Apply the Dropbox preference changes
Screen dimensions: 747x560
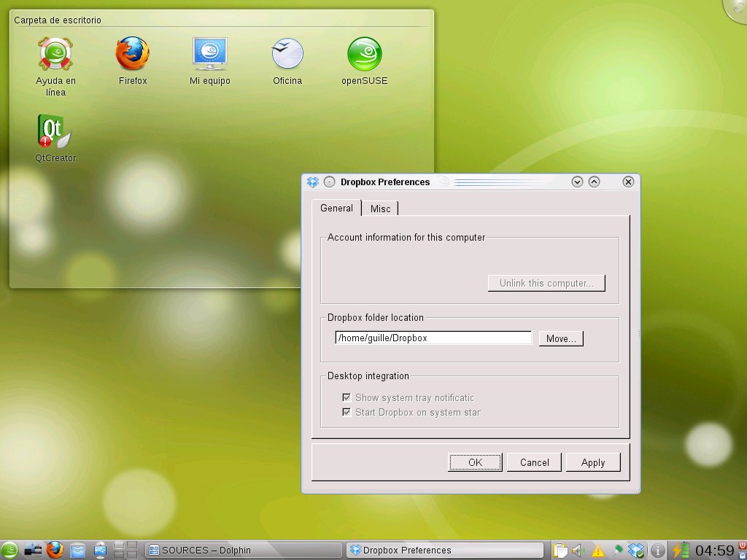(592, 462)
